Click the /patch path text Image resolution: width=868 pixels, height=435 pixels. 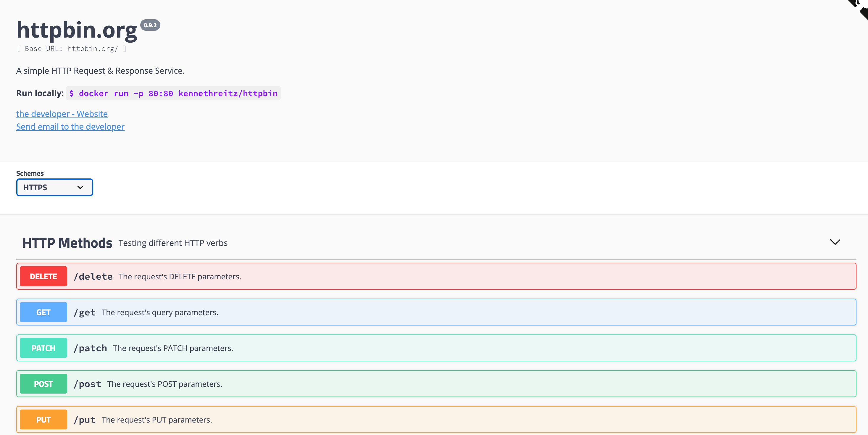90,348
